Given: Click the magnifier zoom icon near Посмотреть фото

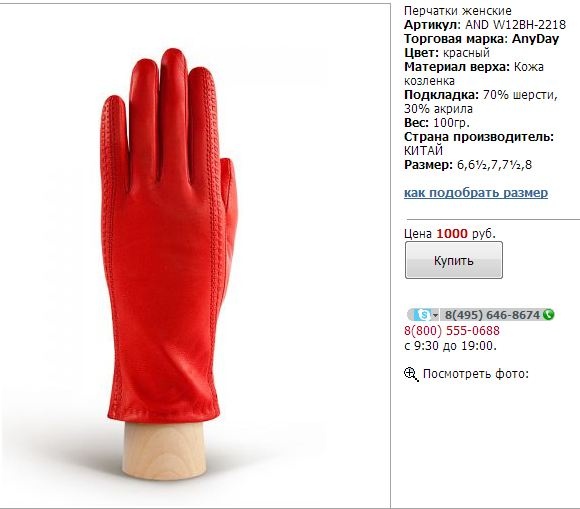Looking at the screenshot, I should coord(411,374).
